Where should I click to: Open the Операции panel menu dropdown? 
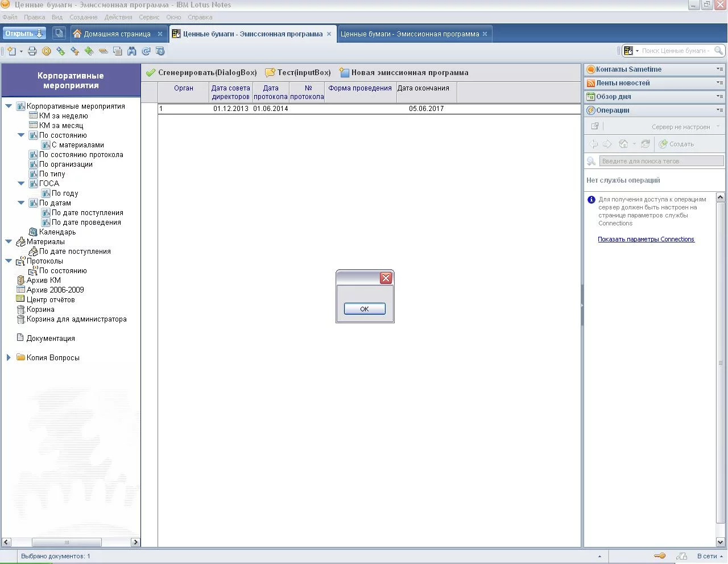click(x=719, y=110)
